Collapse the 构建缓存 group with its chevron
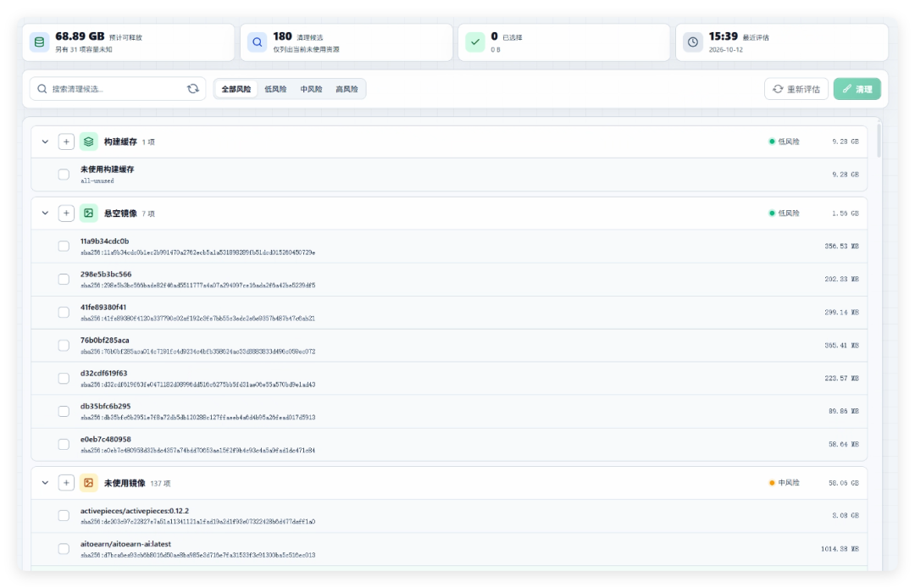 coord(45,141)
